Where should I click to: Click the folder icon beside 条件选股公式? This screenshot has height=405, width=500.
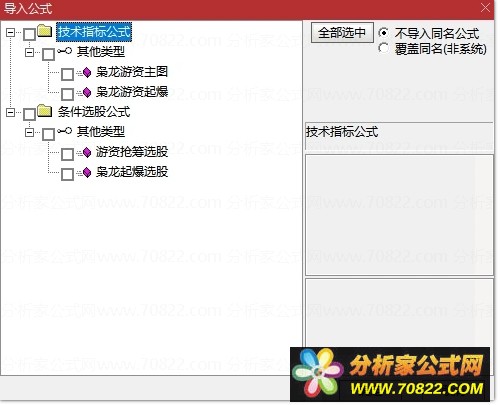44,111
